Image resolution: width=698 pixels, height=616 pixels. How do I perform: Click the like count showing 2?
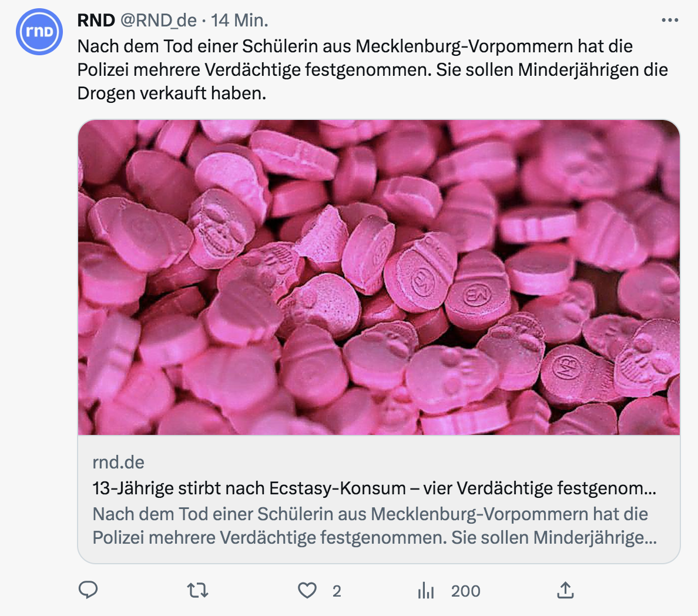[x=337, y=591]
